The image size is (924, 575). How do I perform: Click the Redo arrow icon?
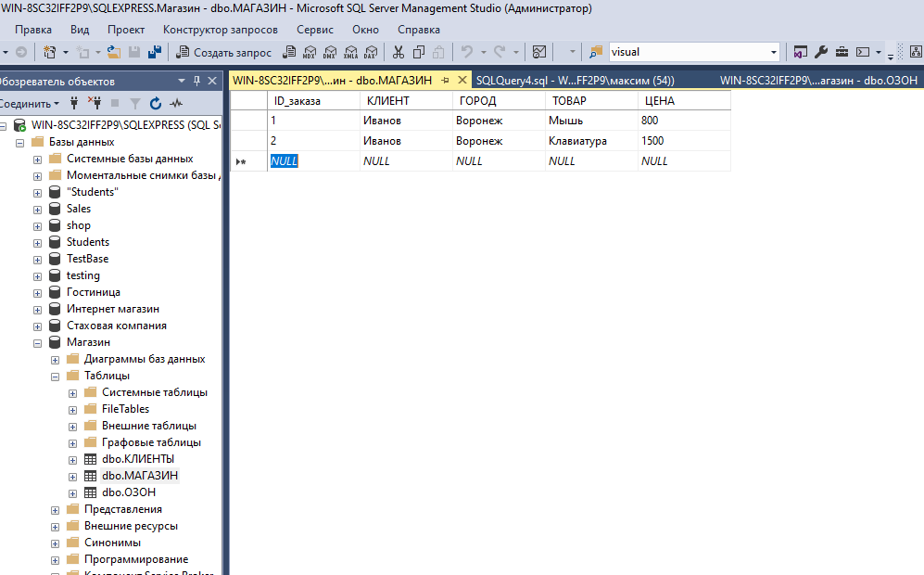[500, 52]
